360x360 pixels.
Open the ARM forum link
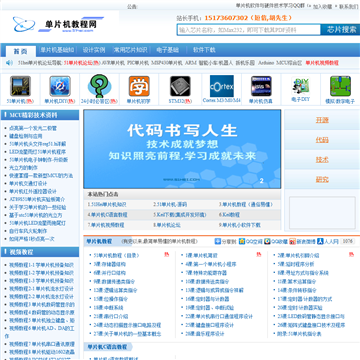(x=191, y=63)
